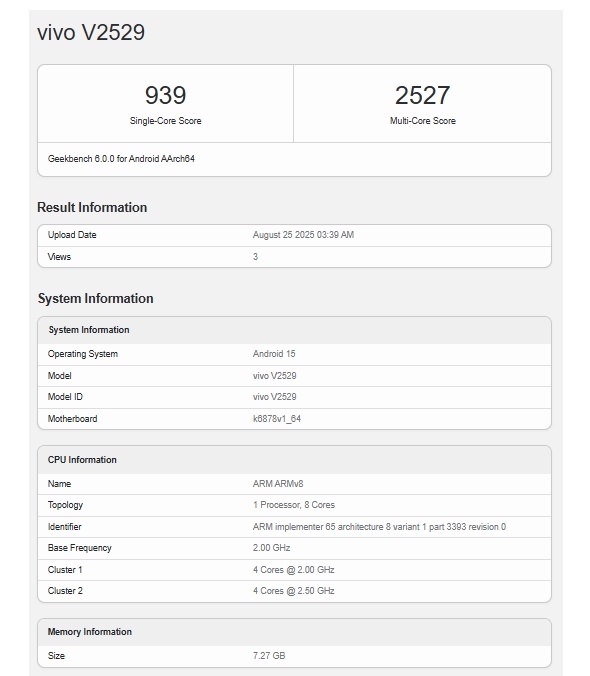
Task: Click the Cluster 1 label
Action: click(65, 570)
